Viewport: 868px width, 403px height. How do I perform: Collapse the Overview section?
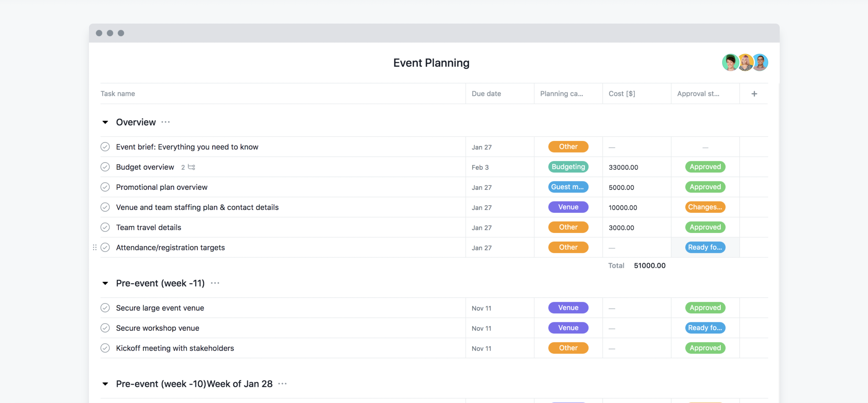(105, 122)
